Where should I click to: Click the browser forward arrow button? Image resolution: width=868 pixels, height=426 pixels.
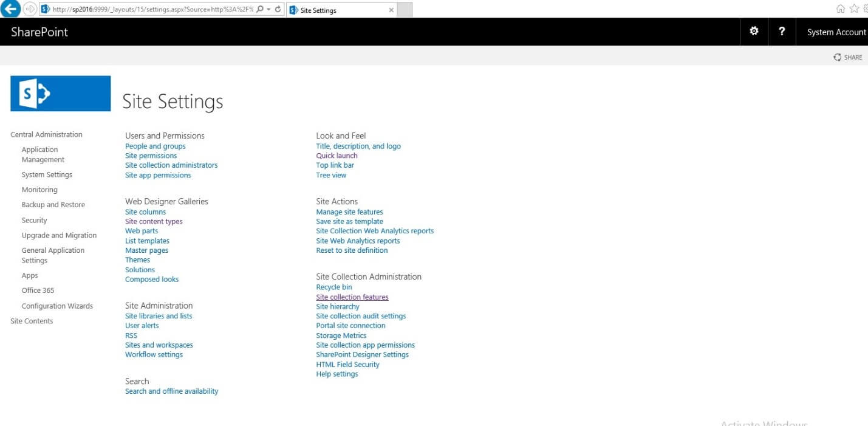30,9
